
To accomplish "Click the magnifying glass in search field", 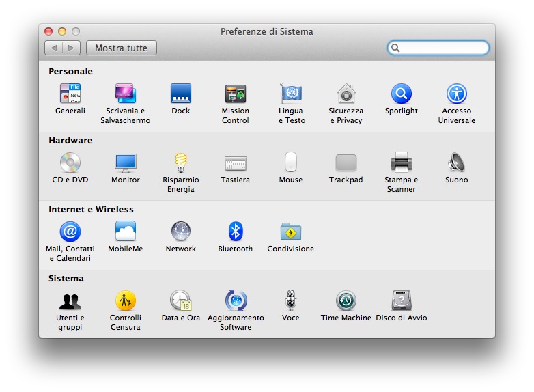I will tap(395, 48).
